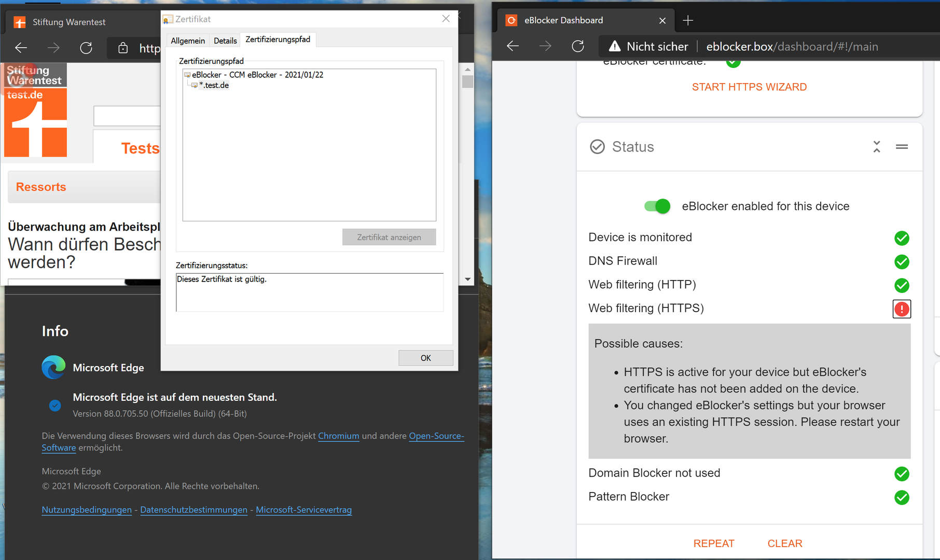Click the eBlocker tab favicon
Image resolution: width=940 pixels, height=560 pixels.
point(512,20)
